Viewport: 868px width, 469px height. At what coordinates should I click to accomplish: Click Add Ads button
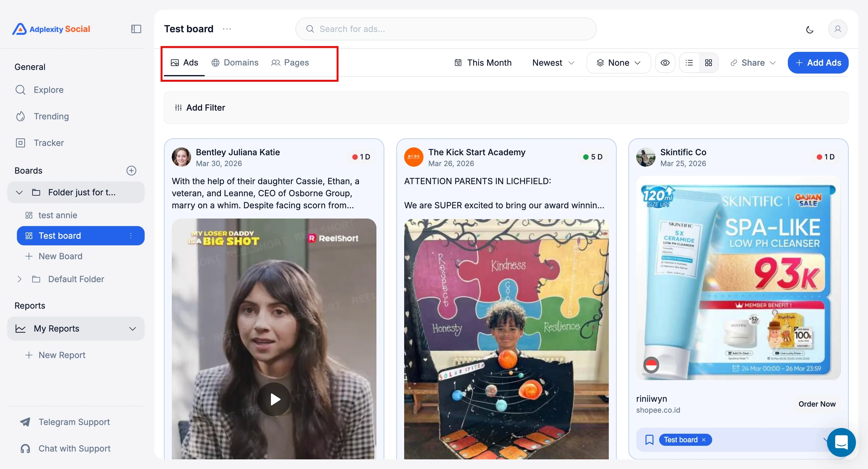(x=818, y=63)
